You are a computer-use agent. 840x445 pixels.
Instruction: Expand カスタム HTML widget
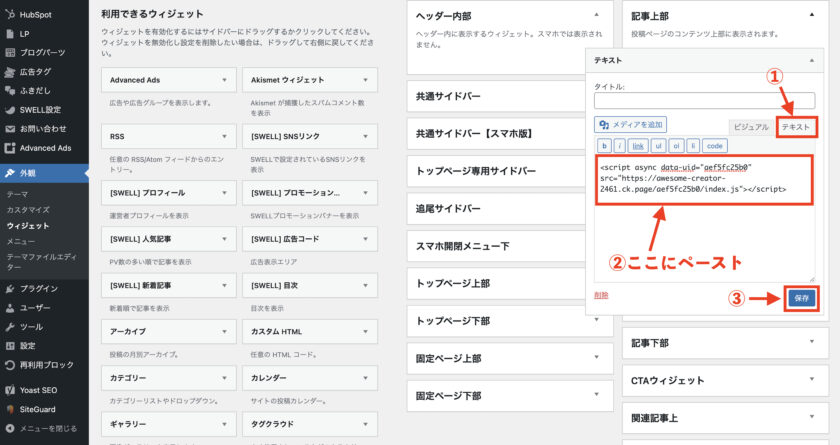365,331
